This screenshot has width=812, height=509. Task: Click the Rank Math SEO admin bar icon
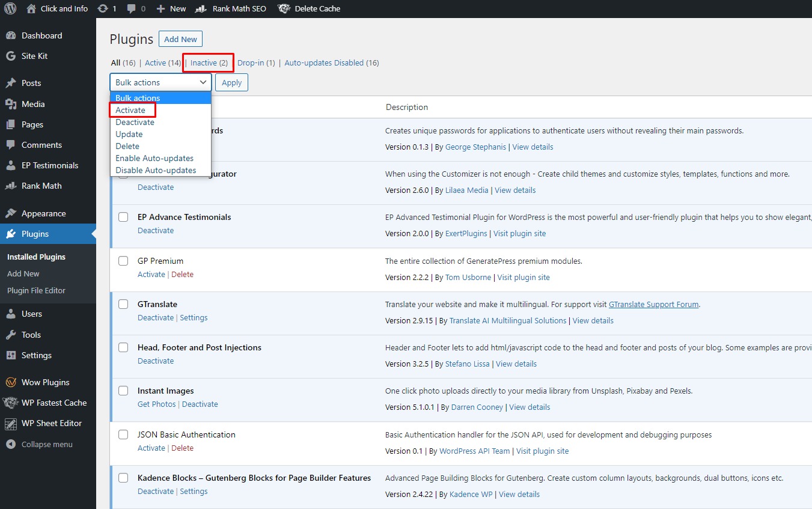click(200, 8)
